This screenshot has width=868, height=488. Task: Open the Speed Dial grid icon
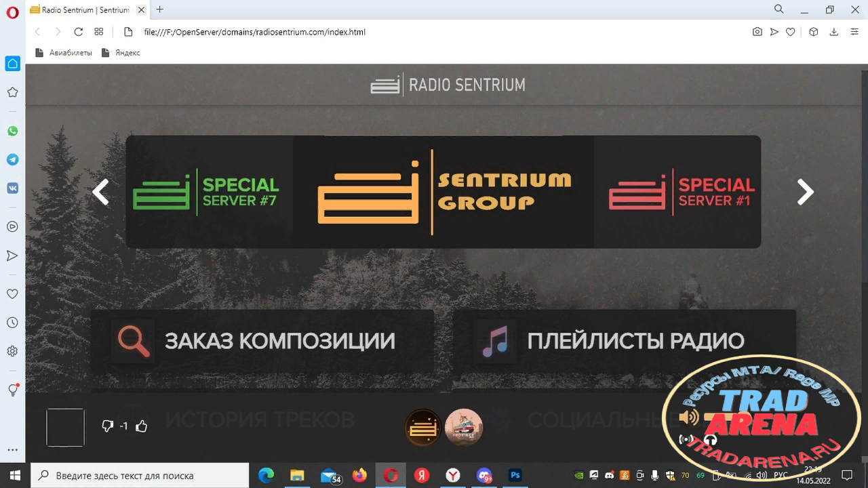point(98,32)
